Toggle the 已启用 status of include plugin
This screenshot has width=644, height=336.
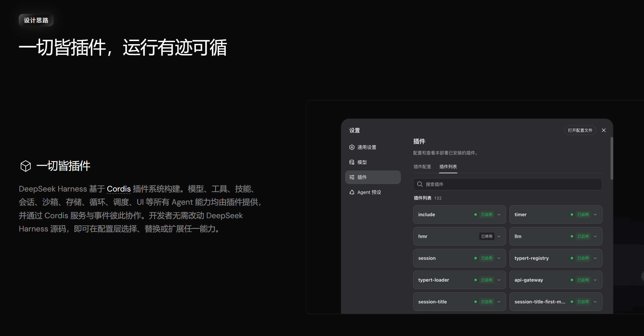(487, 215)
